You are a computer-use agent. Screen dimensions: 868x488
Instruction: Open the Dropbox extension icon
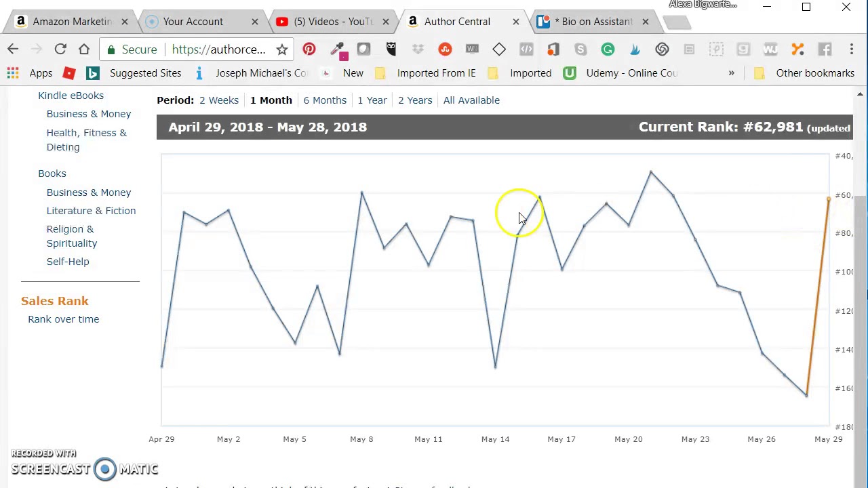pyautogui.click(x=418, y=49)
